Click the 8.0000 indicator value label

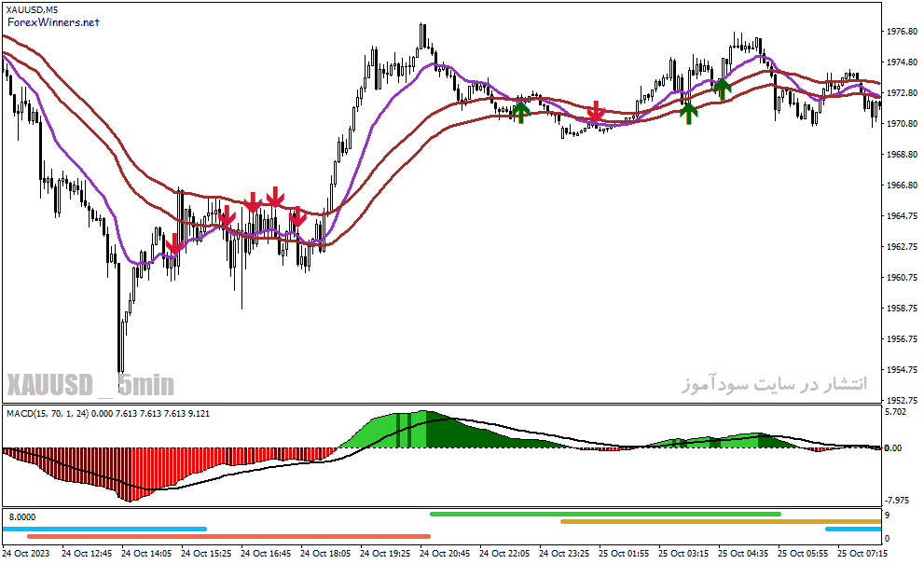click(x=21, y=516)
